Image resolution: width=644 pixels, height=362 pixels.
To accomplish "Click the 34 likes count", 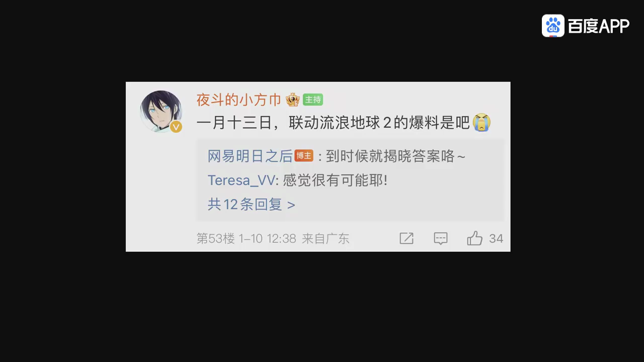I will [496, 239].
